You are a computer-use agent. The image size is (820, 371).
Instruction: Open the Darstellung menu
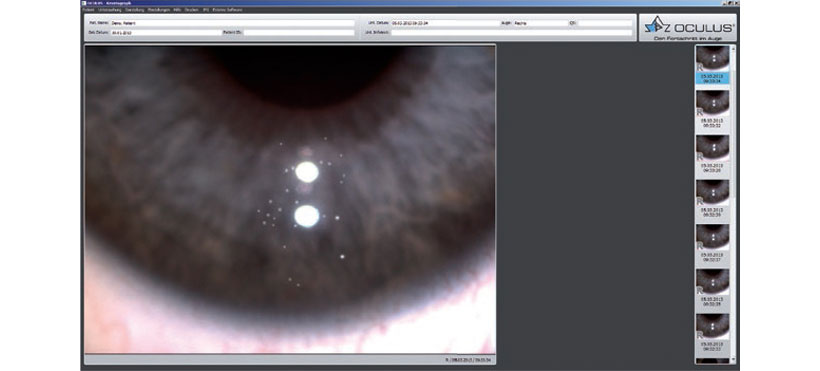134,10
